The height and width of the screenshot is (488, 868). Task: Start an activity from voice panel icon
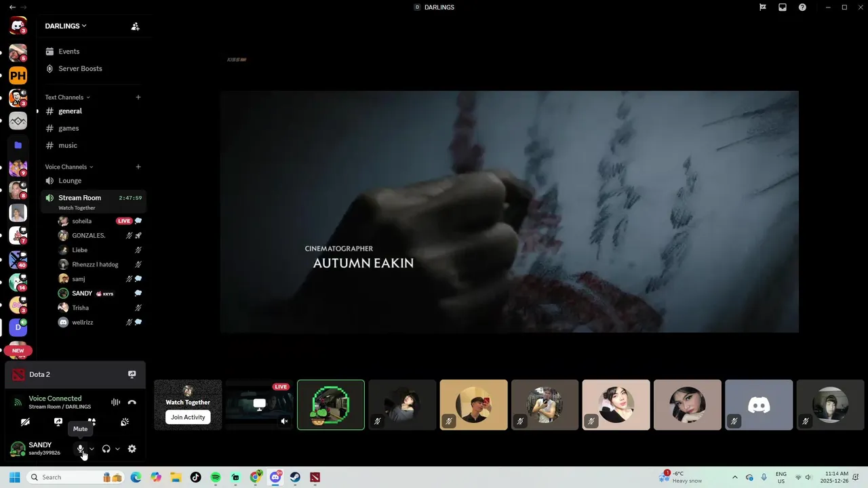tap(92, 422)
